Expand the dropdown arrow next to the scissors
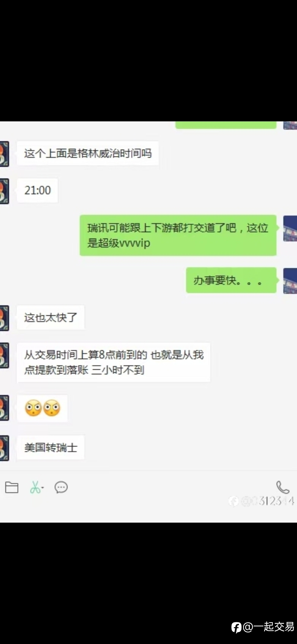 tap(43, 488)
